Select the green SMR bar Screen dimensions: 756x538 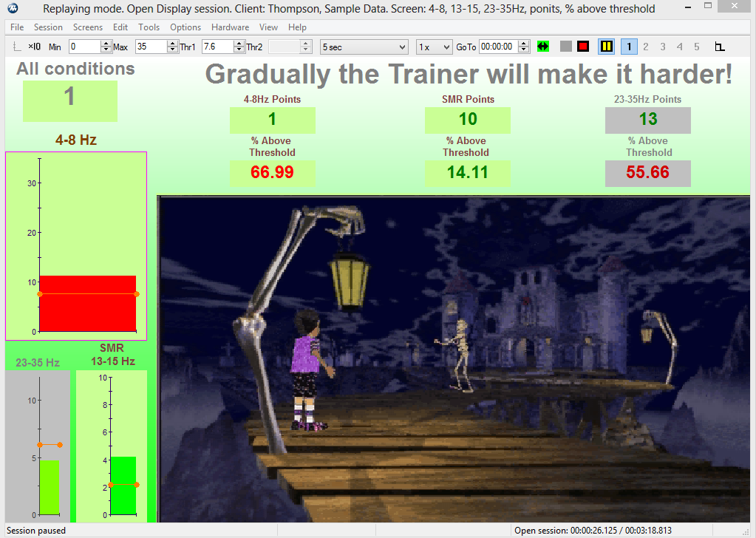tap(123, 486)
